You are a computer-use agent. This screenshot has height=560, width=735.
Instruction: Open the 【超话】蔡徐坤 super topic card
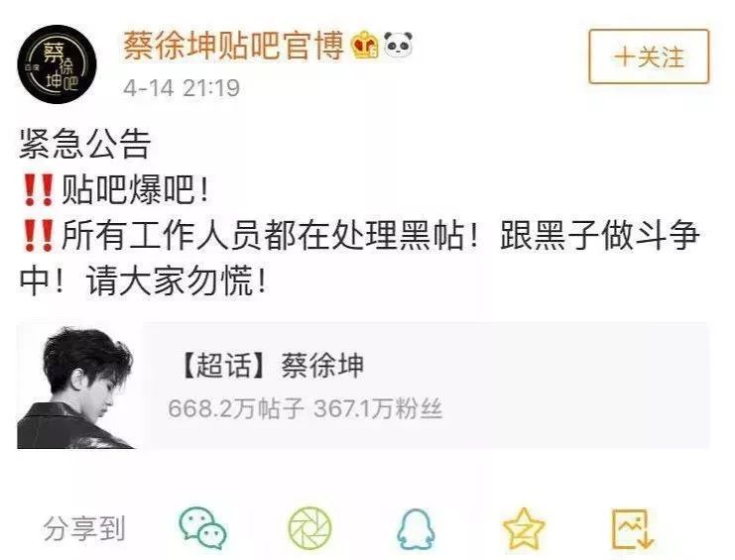click(363, 386)
